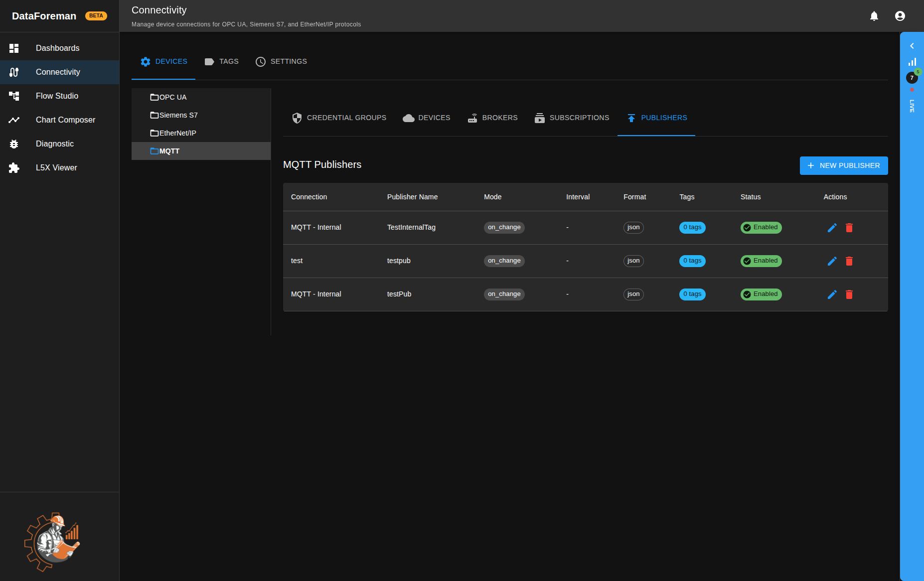The image size is (924, 581).
Task: Click the bar chart icon in live panel
Action: (912, 62)
